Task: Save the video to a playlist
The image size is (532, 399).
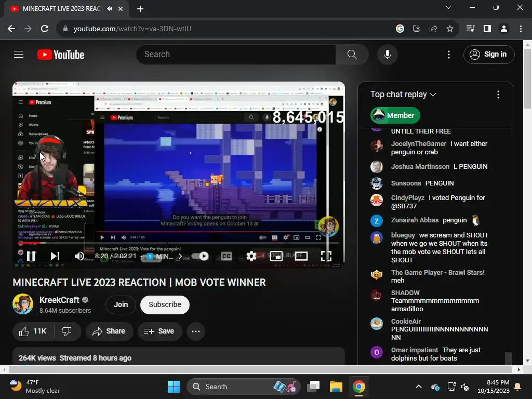Action: [x=159, y=331]
